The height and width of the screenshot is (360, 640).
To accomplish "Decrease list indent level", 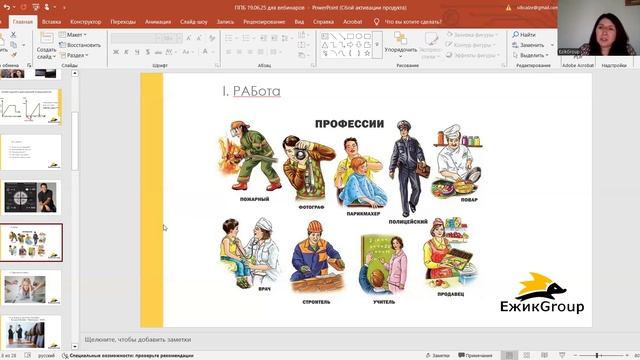I will pos(263,38).
